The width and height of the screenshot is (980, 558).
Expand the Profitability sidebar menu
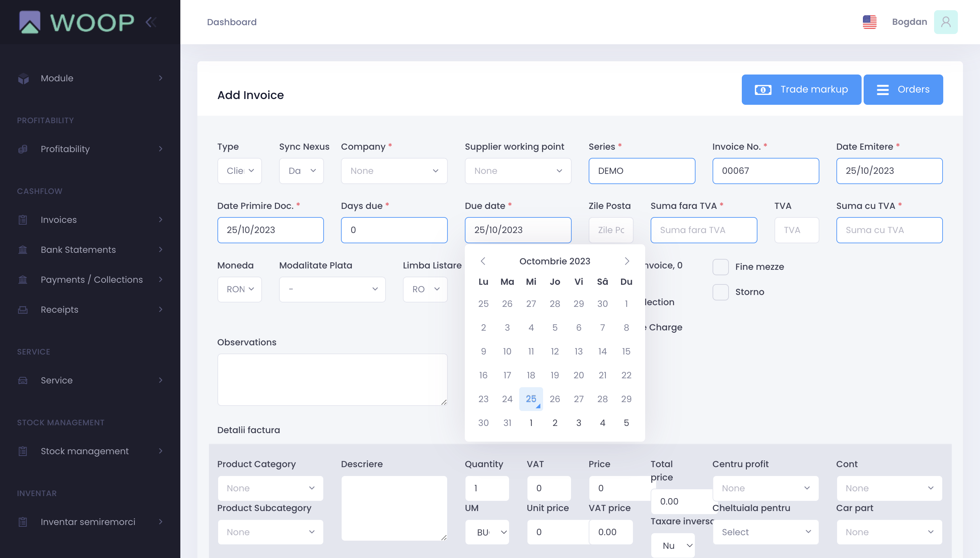(x=161, y=149)
